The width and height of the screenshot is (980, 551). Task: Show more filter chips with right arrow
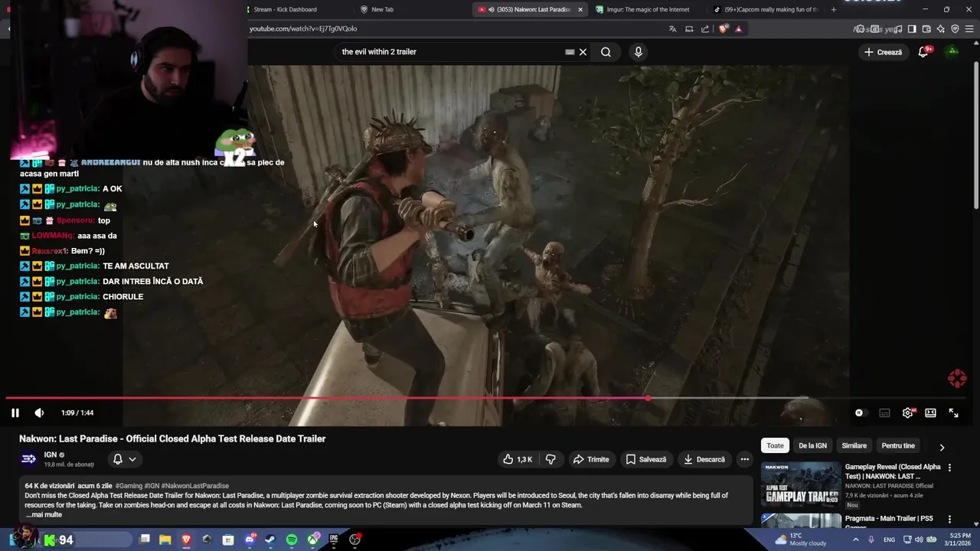pos(942,447)
